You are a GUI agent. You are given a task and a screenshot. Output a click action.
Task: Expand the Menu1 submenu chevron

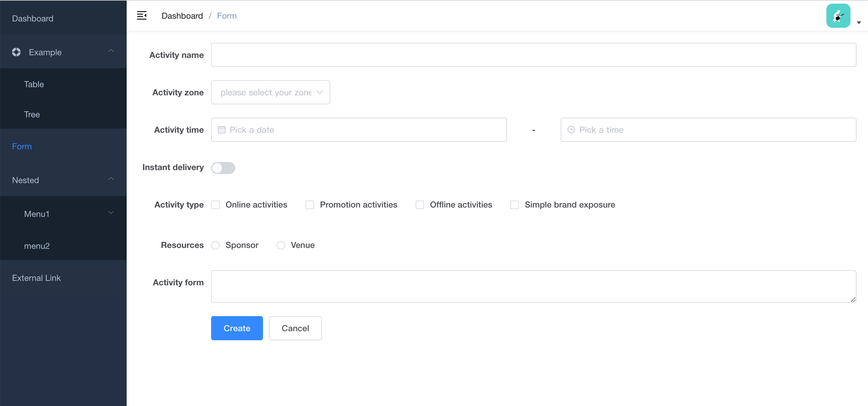tap(111, 213)
